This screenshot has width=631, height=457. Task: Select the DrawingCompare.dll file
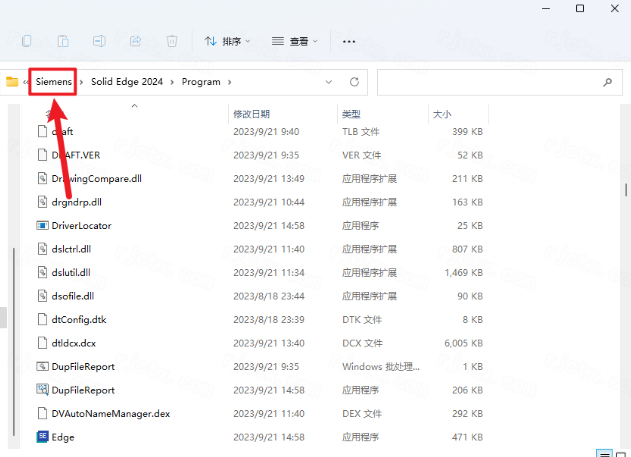click(x=96, y=178)
